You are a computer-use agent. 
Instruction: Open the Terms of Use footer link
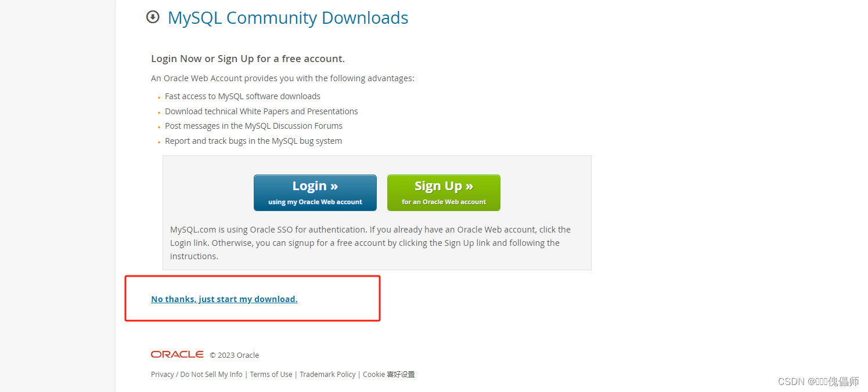coord(271,375)
